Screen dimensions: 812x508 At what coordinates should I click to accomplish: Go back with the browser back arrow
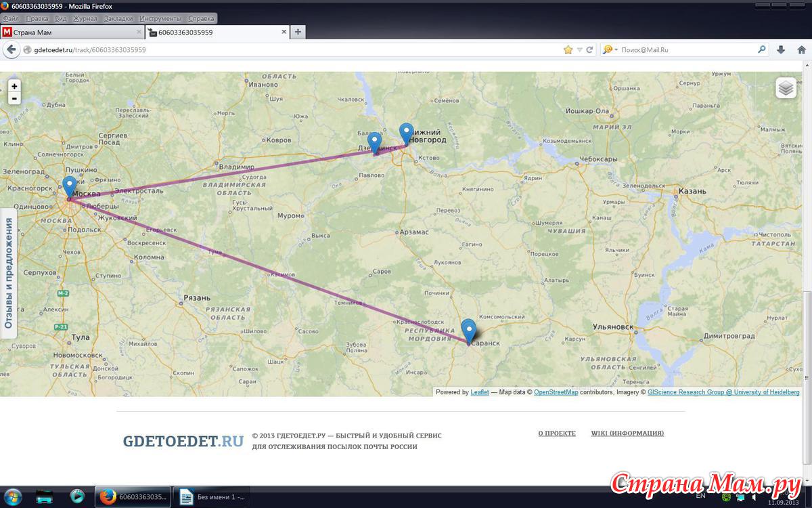click(11, 49)
